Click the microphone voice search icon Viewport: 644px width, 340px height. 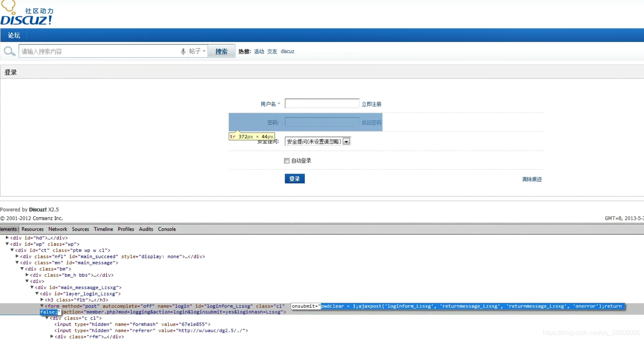[183, 51]
